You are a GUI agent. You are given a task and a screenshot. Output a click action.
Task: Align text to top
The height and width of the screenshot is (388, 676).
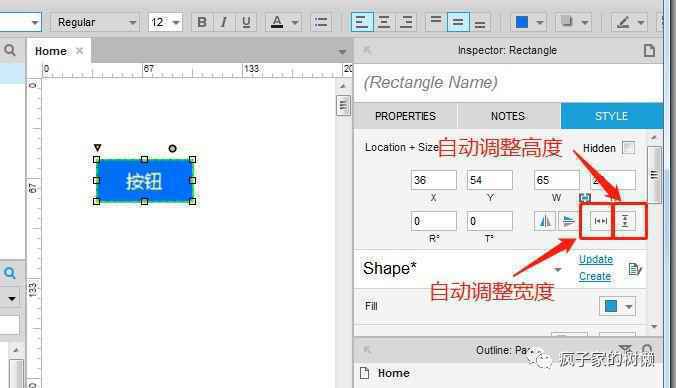436,22
